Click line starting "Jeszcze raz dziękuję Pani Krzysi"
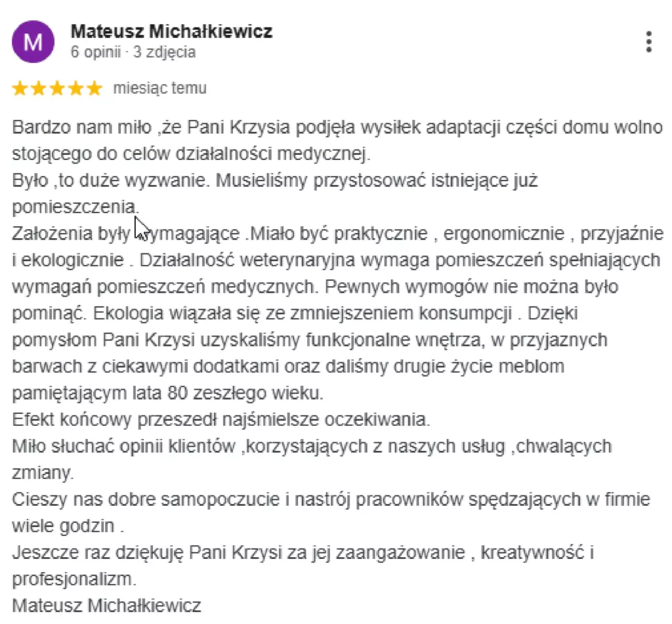The image size is (672, 624). coord(303,552)
